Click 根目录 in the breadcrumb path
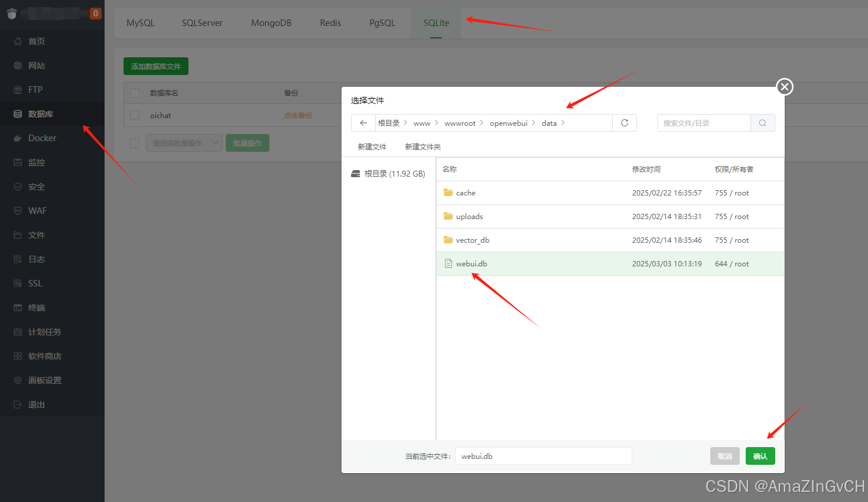 tap(389, 123)
